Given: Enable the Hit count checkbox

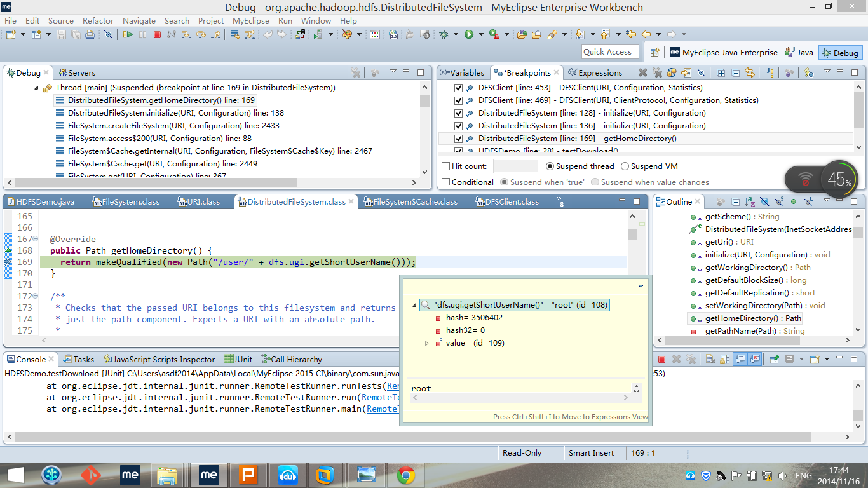Looking at the screenshot, I should (x=445, y=166).
